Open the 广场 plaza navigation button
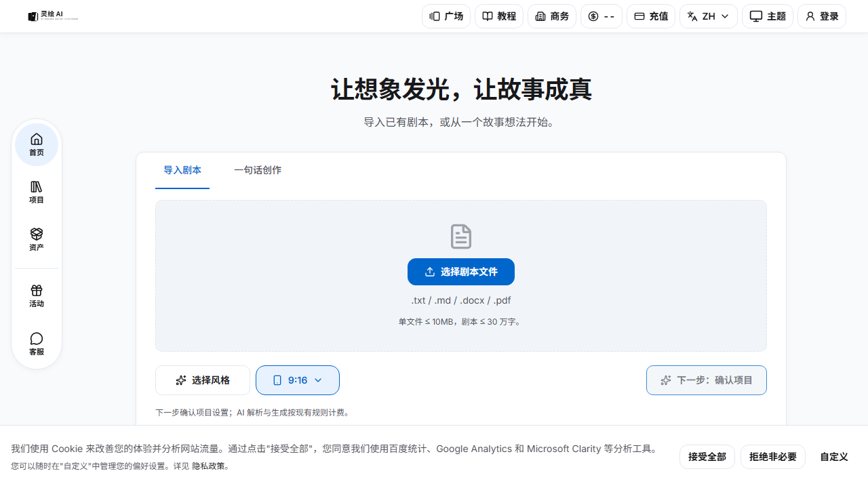868x488 pixels. [446, 16]
